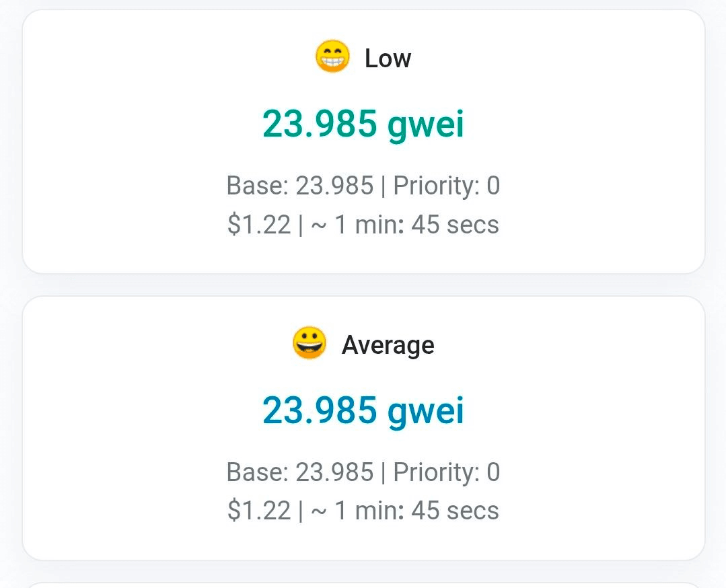Click the gray gap between Low and Average cards

point(363,285)
